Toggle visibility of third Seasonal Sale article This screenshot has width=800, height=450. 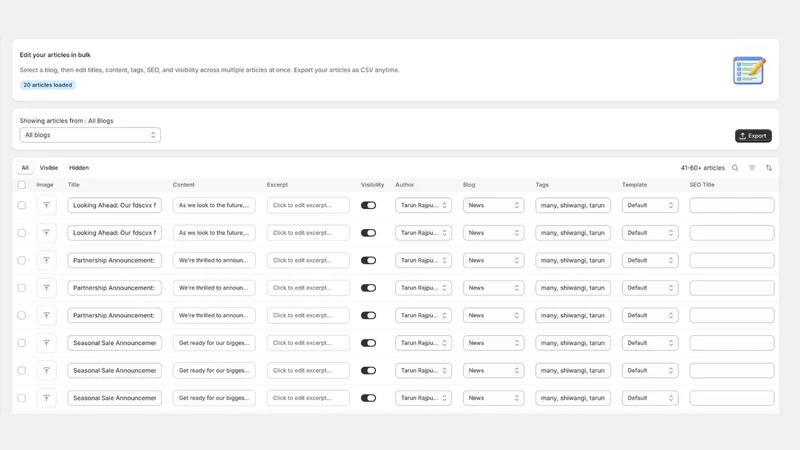click(368, 398)
